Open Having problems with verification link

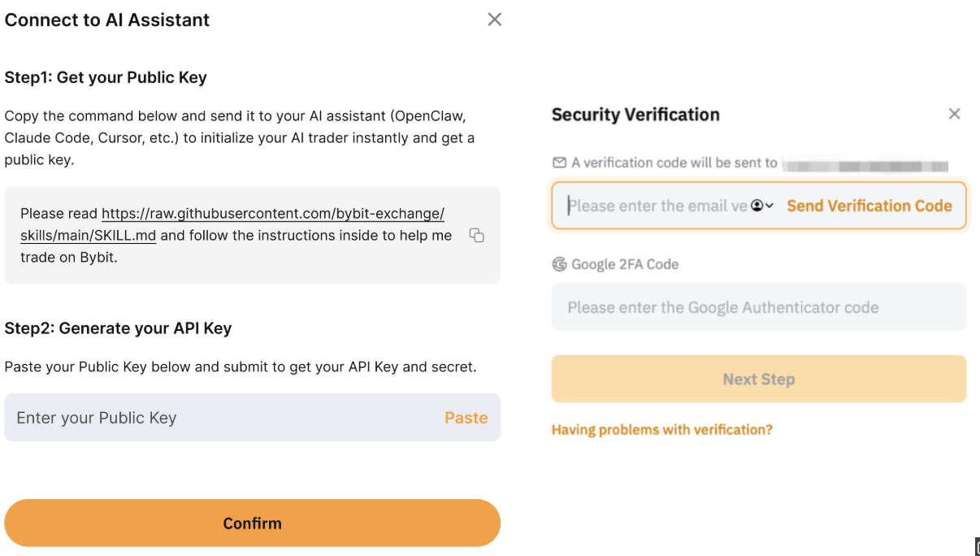(662, 429)
